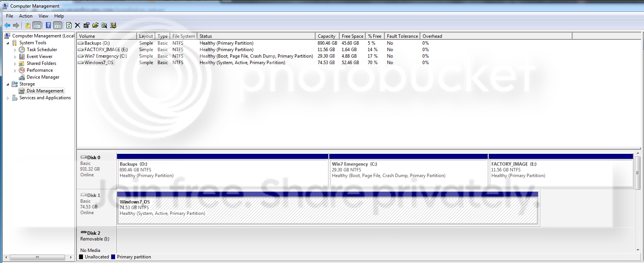Click disk view scrollbar down arrow
Image resolution: width=644 pixels, height=263 pixels.
click(x=637, y=250)
